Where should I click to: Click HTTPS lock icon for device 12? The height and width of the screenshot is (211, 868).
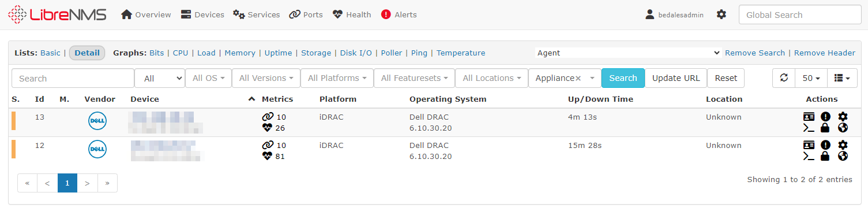click(825, 156)
